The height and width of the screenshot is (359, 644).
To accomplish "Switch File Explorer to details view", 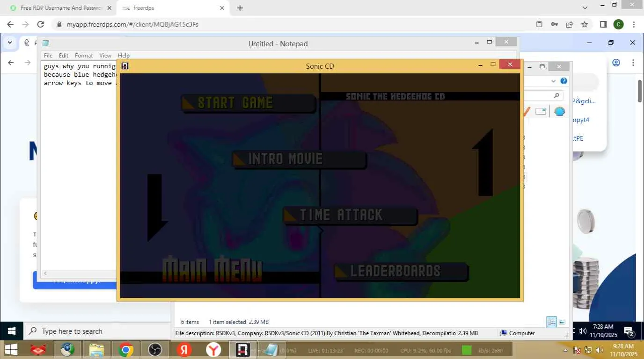I will [552, 322].
